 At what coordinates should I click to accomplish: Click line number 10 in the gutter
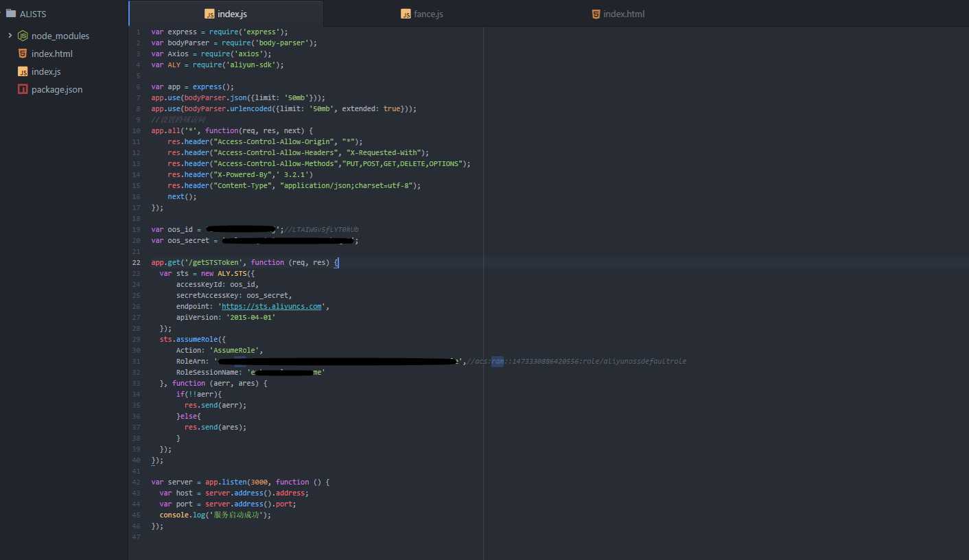pos(136,130)
